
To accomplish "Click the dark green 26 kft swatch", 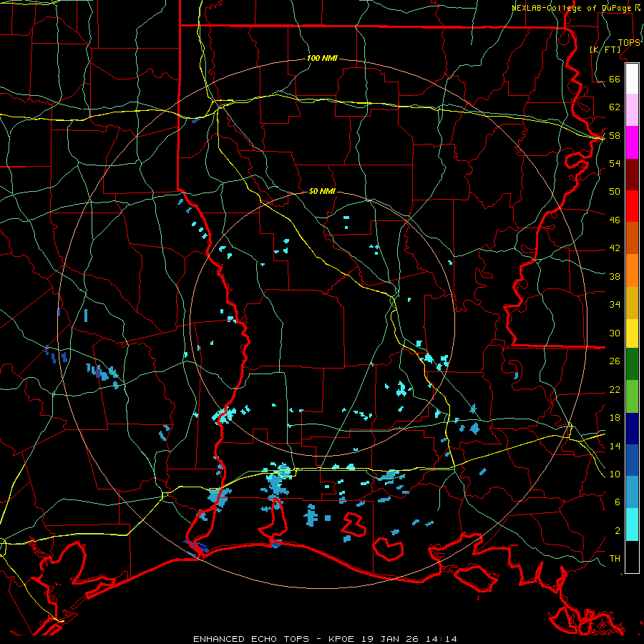I will (632, 364).
